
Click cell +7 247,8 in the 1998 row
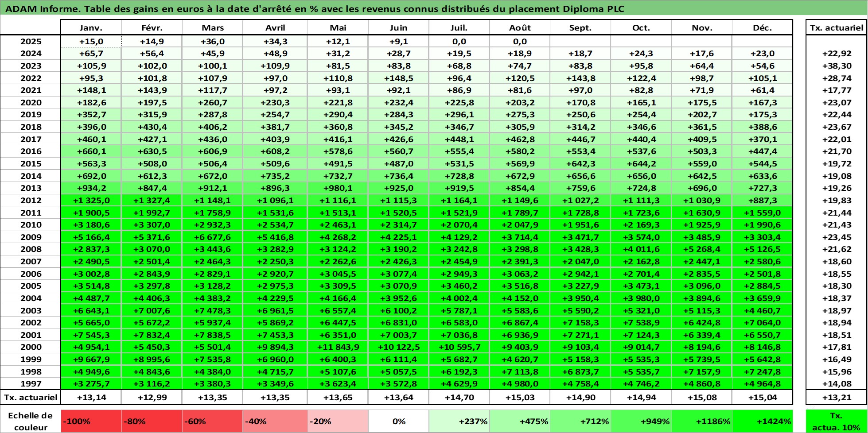coord(762,372)
